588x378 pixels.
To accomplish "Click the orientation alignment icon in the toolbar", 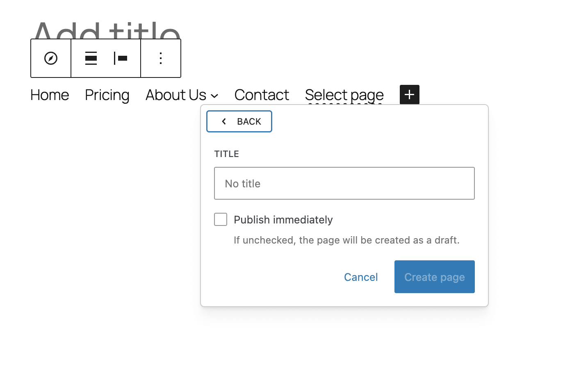I will (121, 58).
